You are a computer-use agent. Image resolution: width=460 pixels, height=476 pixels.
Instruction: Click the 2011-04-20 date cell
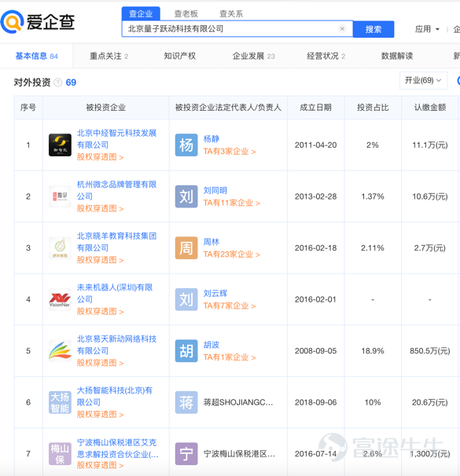pos(315,145)
